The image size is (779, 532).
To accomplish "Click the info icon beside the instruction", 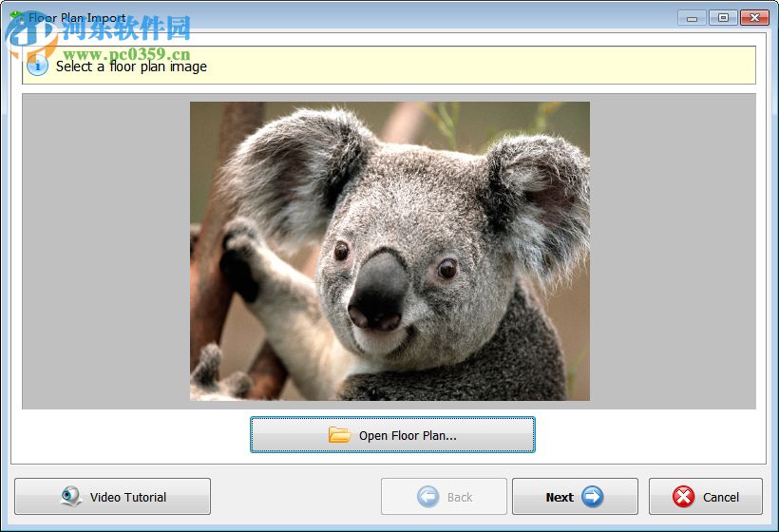I will (x=38, y=66).
